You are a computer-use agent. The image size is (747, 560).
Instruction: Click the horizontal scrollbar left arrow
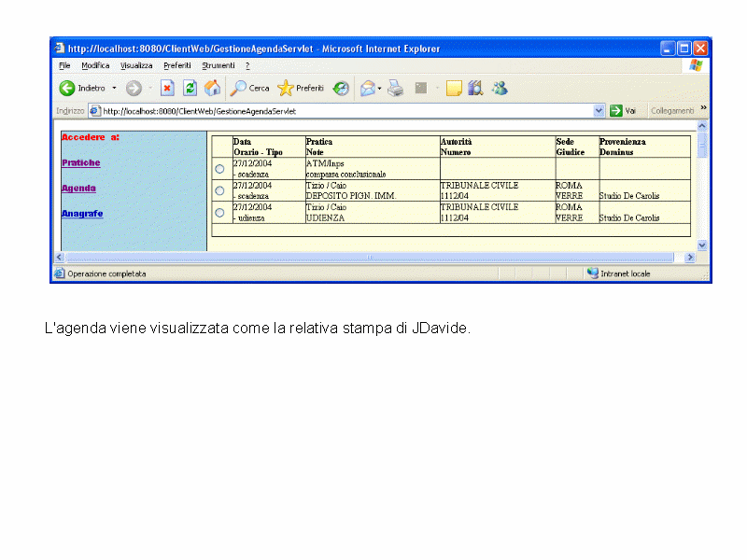point(60,258)
